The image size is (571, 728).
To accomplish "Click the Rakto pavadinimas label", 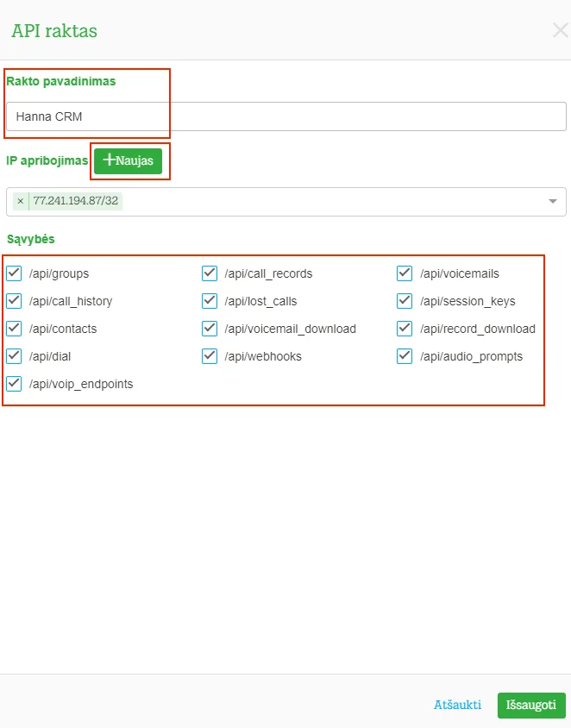I will click(x=61, y=81).
